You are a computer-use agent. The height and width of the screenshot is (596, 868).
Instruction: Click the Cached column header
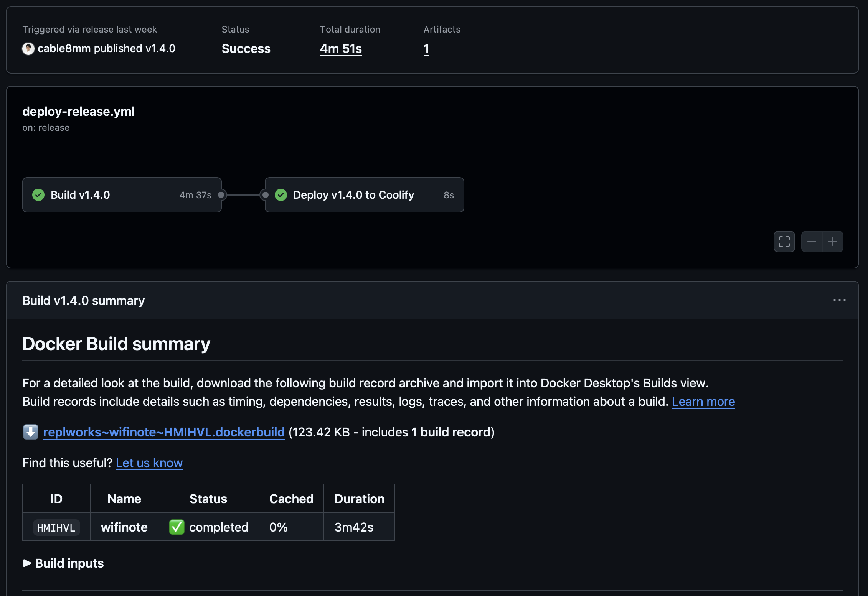291,499
